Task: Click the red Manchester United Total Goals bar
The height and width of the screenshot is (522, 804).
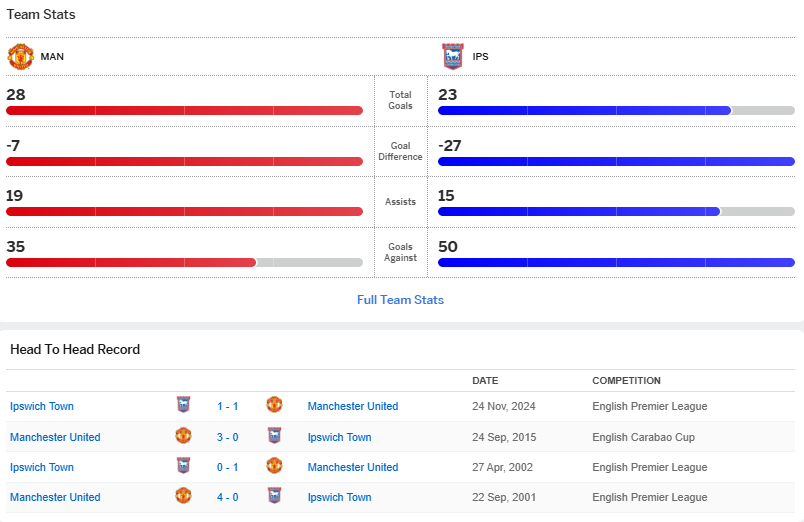Action: tap(184, 110)
